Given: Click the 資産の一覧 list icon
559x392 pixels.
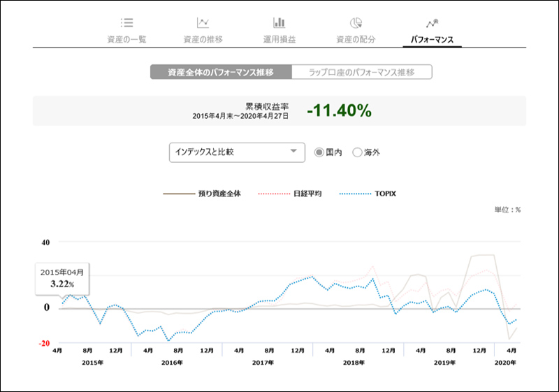Looking at the screenshot, I should click(126, 23).
